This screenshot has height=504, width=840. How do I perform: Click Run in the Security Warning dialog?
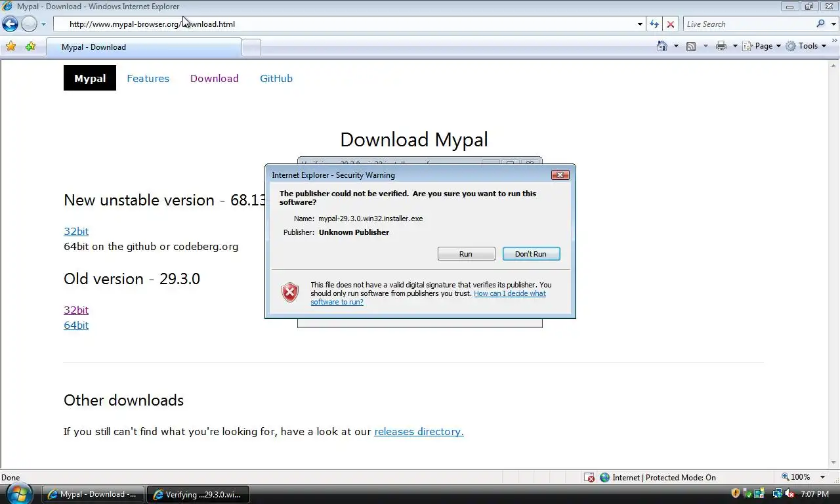pyautogui.click(x=466, y=254)
